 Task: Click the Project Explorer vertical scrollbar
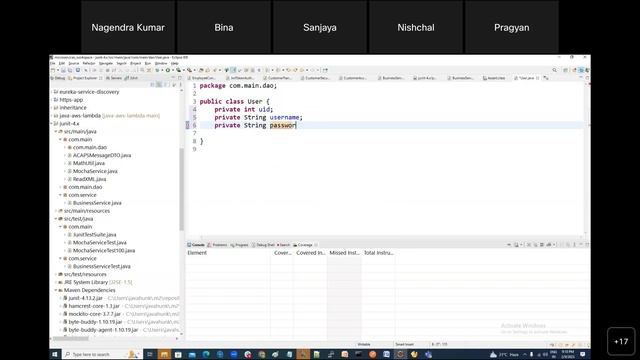(x=181, y=189)
